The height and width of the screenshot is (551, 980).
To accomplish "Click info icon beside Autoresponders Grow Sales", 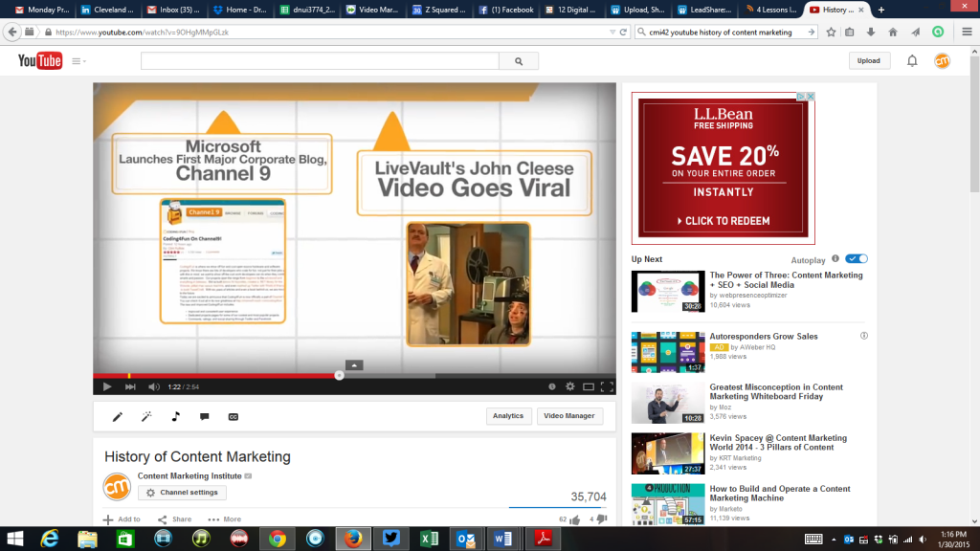I will click(x=864, y=336).
